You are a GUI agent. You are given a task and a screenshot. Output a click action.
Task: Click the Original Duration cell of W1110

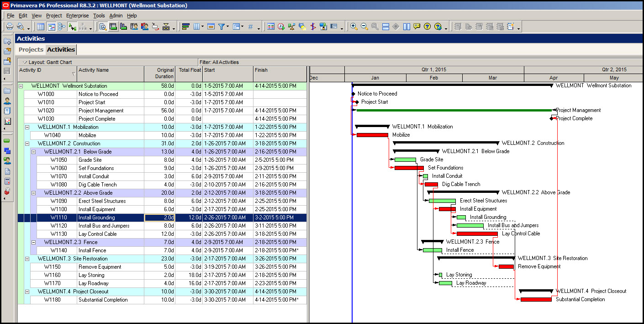click(x=160, y=218)
